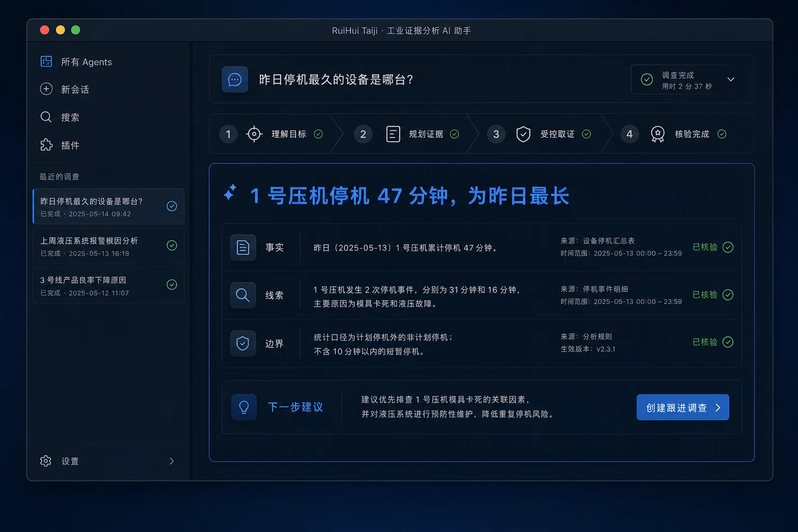Click the green check icon next to 调查完成
798x532 pixels.
647,79
